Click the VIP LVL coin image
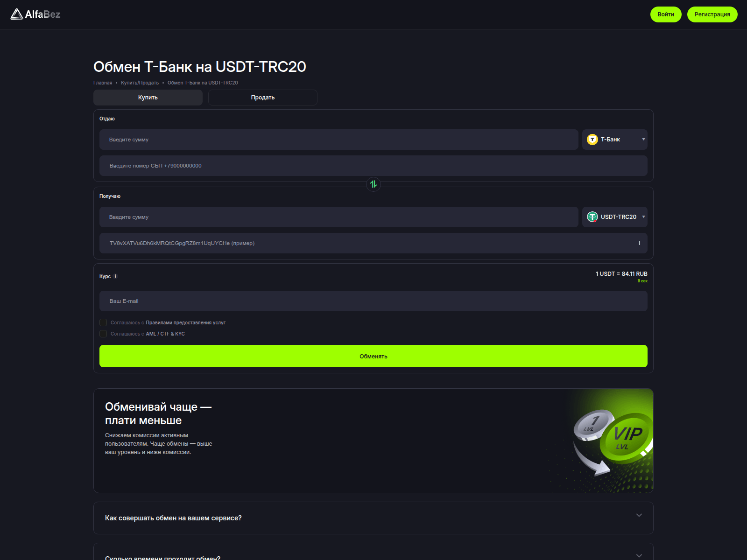Viewport: 747px width, 560px height. (x=627, y=438)
